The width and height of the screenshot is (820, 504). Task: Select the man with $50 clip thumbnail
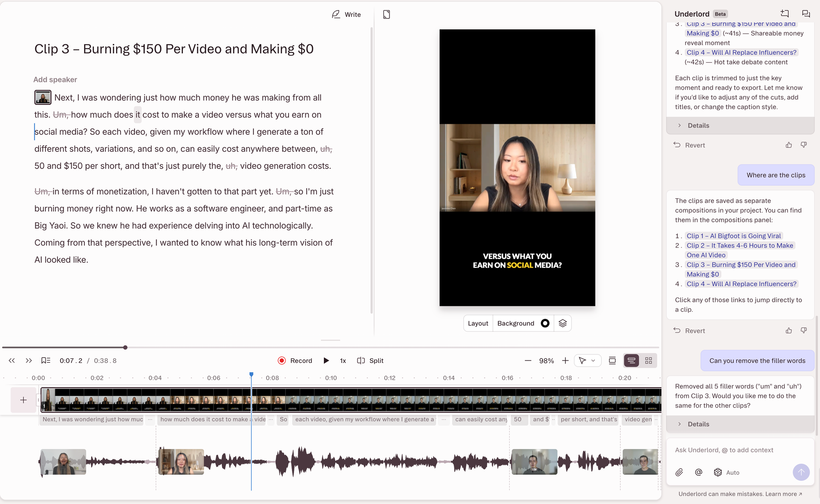(534, 462)
